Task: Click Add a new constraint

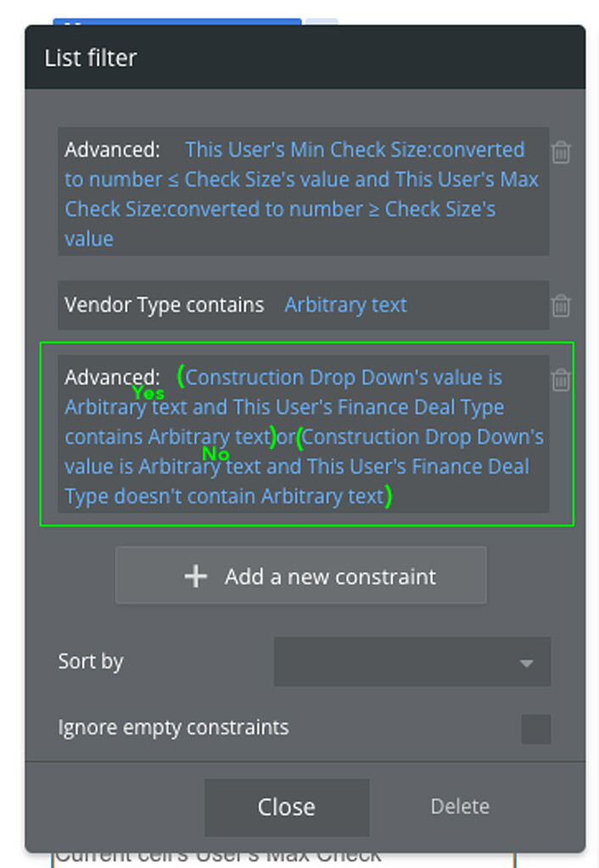Action: pyautogui.click(x=301, y=575)
